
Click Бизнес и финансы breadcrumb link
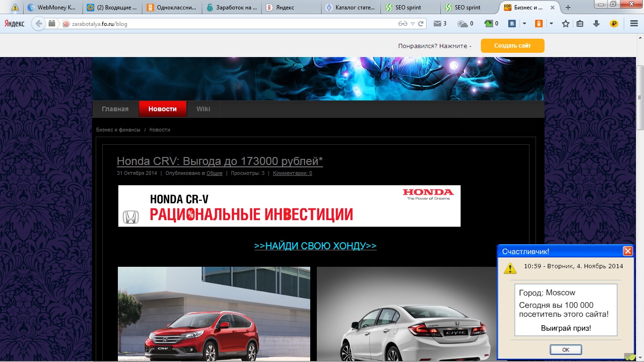tap(118, 130)
